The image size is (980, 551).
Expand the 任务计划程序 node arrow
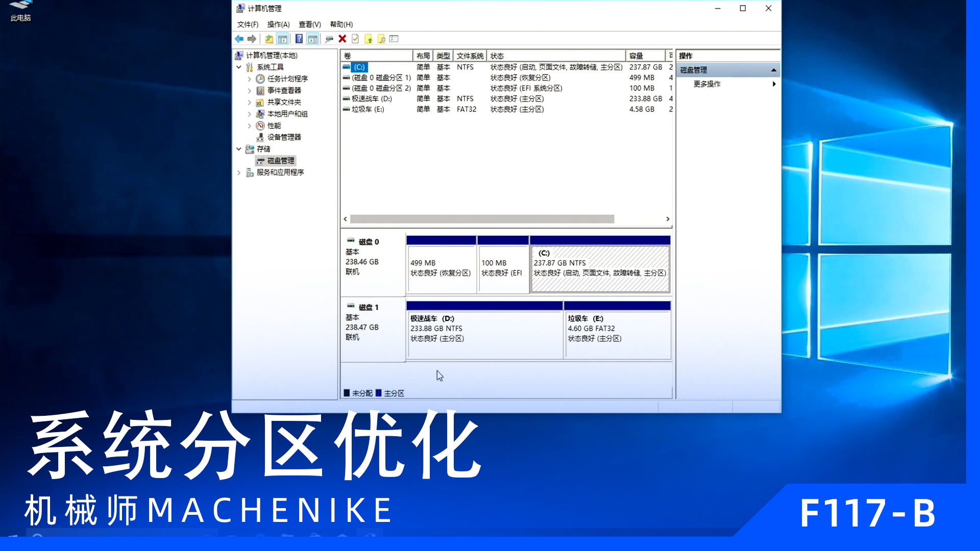[x=249, y=79]
